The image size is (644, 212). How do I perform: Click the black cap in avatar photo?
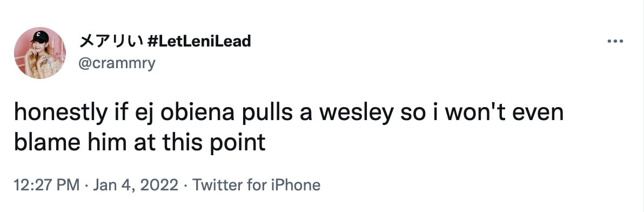pyautogui.click(x=41, y=36)
